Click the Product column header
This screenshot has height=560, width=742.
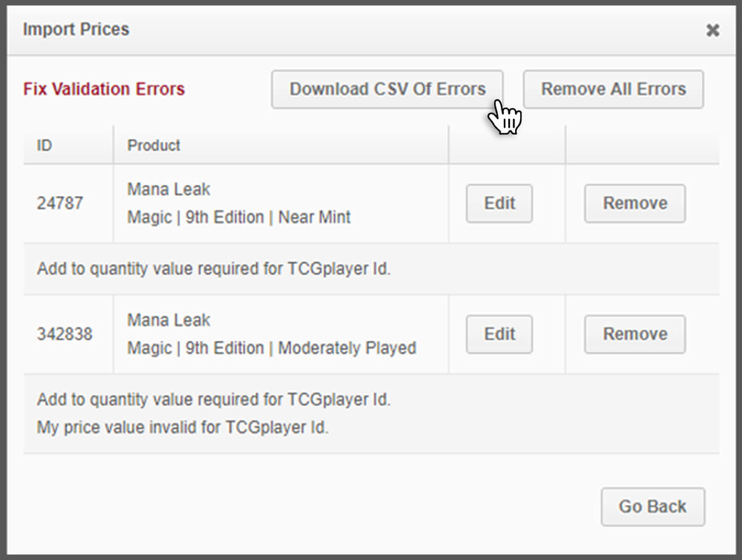[153, 145]
